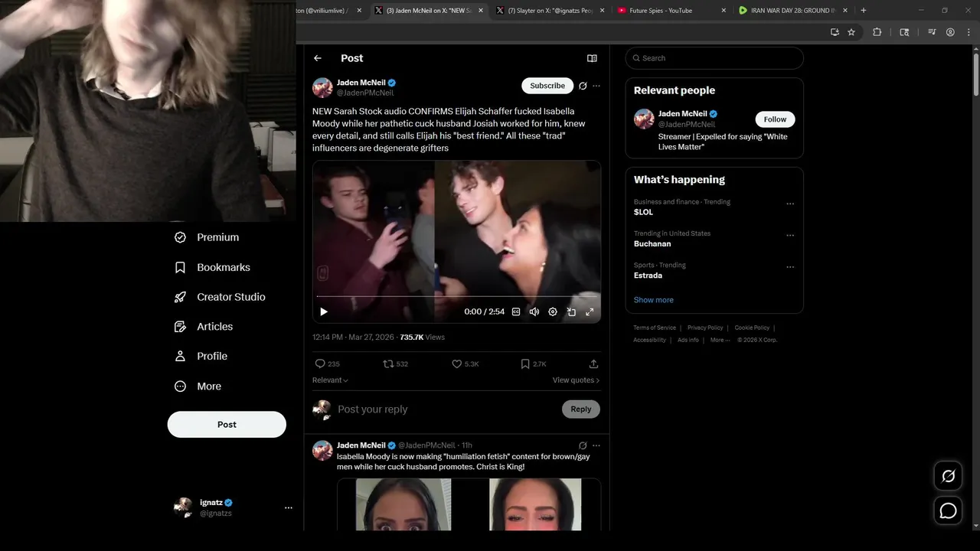
Task: Open More menu in sidebar
Action: (198, 386)
